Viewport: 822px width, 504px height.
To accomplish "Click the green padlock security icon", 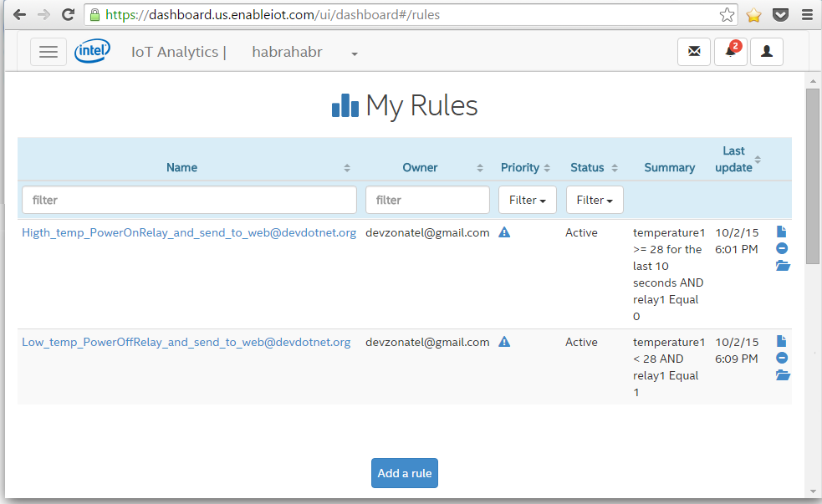I will pos(94,15).
